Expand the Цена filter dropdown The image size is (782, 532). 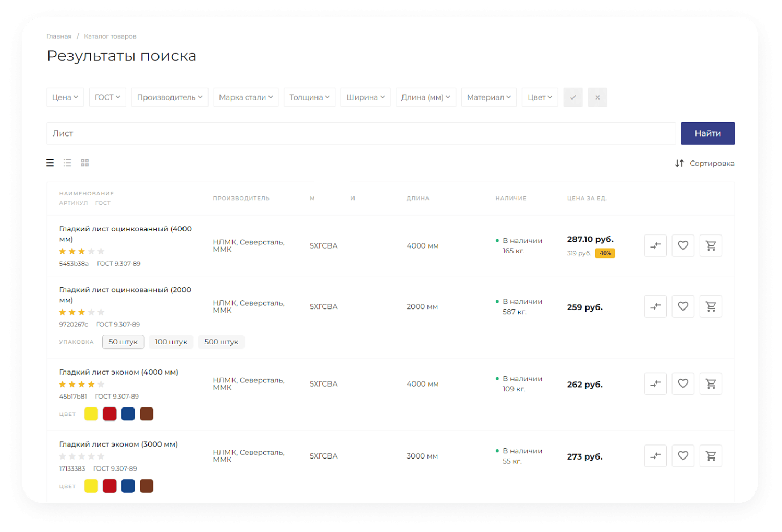click(x=65, y=97)
